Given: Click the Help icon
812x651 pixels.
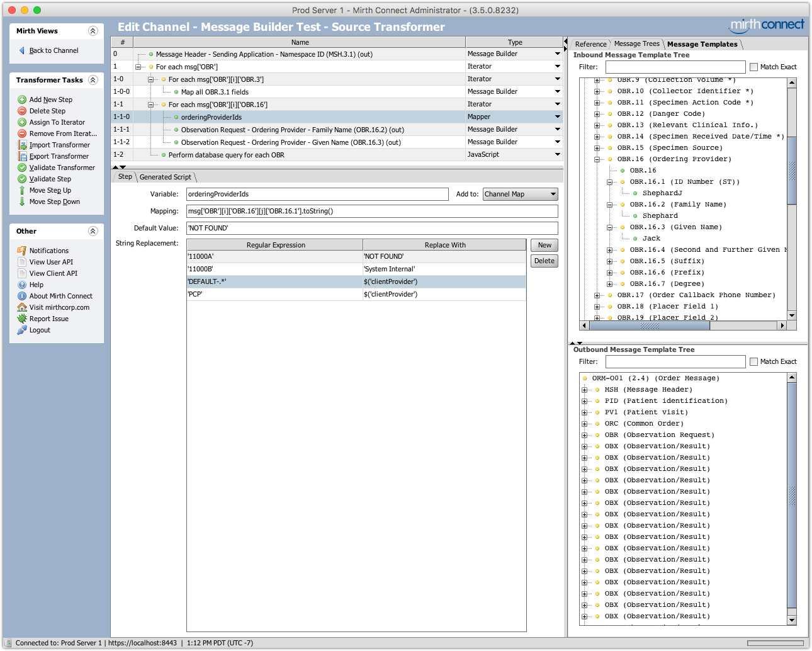Looking at the screenshot, I should 22,285.
